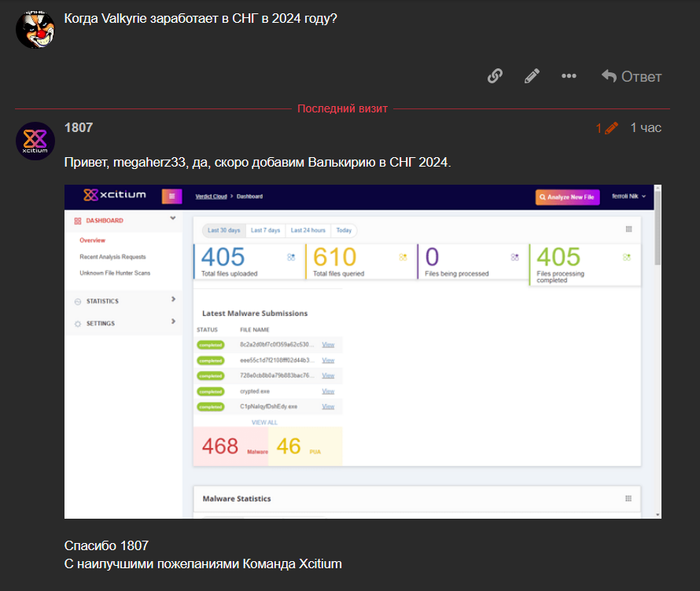Click completed badge for crypted.exe
Image resolution: width=700 pixels, height=591 pixels.
click(211, 391)
